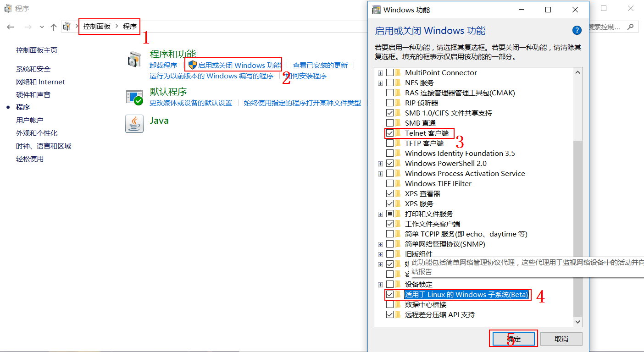Select RAS 连接管理器管理工具包(CMAK) row
The height and width of the screenshot is (352, 644).
click(x=460, y=93)
